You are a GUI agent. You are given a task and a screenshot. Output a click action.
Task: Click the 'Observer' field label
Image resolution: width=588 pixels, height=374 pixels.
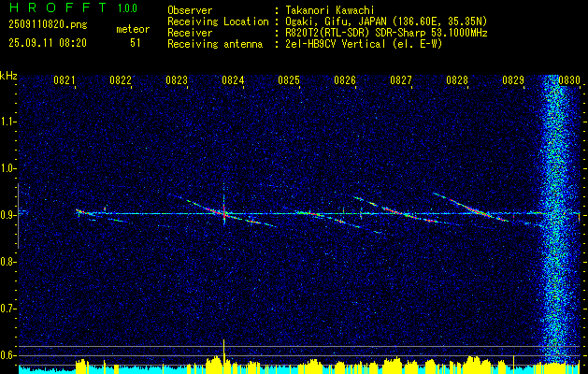(x=190, y=10)
